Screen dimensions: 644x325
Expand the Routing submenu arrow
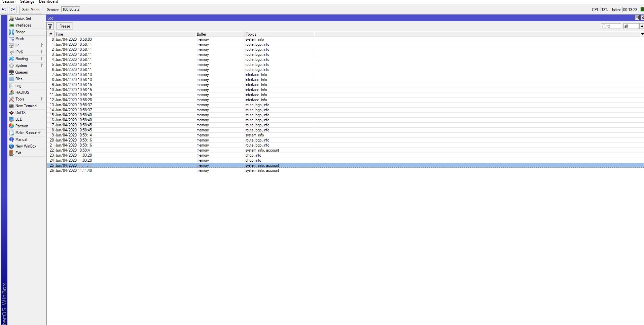tap(42, 58)
